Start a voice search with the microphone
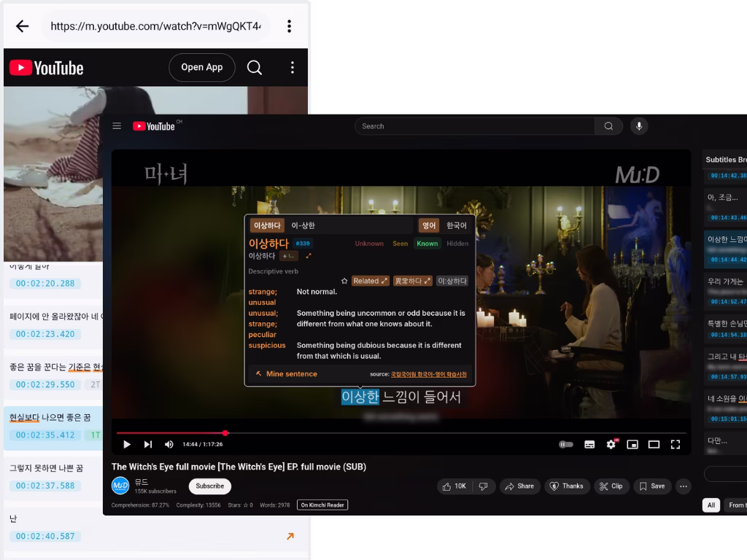Image resolution: width=747 pixels, height=560 pixels. pyautogui.click(x=639, y=125)
